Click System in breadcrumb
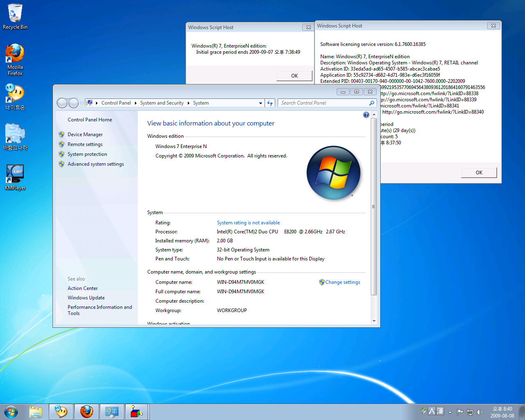 point(201,103)
